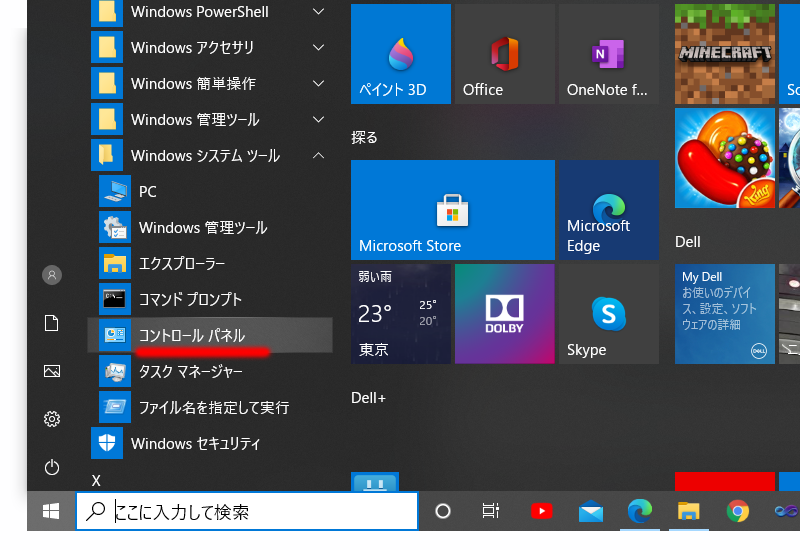Viewport: 800px width, 550px height.
Task: Expand the Windows 簡単操作 folder
Action: (318, 84)
